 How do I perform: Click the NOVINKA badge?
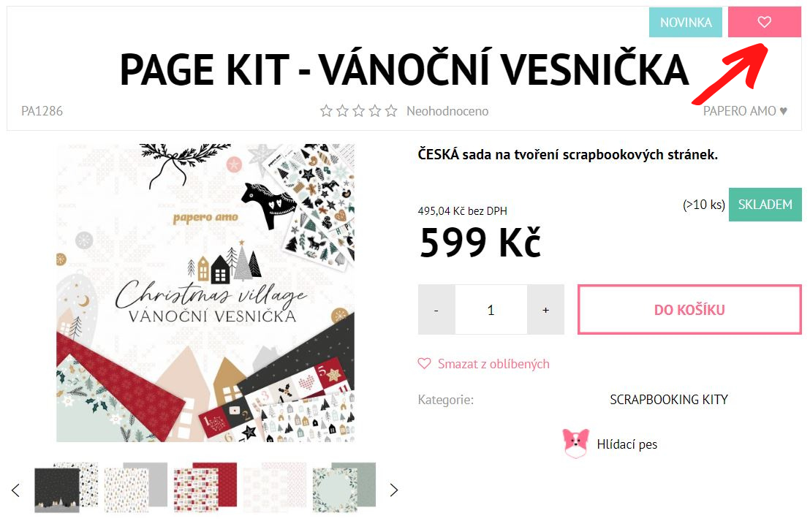tap(686, 22)
